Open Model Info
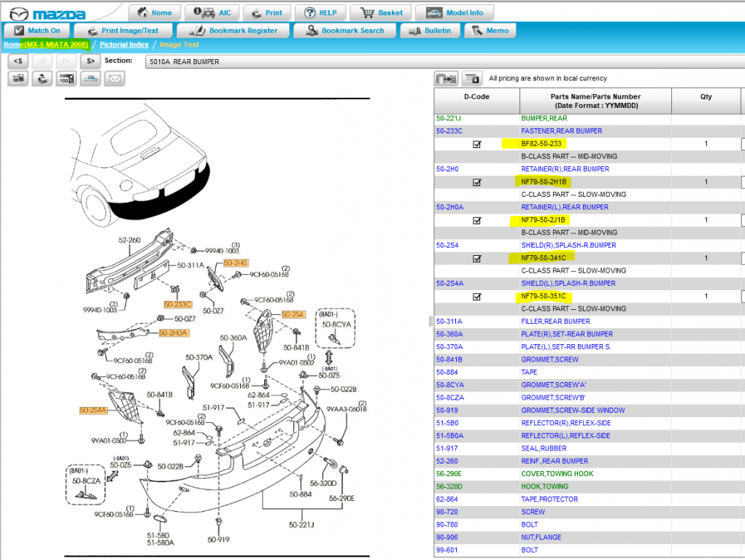 coord(454,13)
